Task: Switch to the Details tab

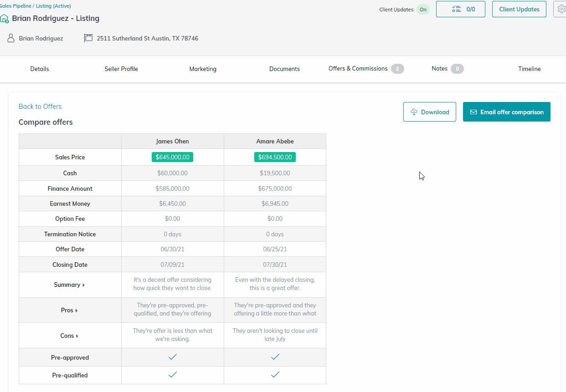Action: click(x=40, y=69)
